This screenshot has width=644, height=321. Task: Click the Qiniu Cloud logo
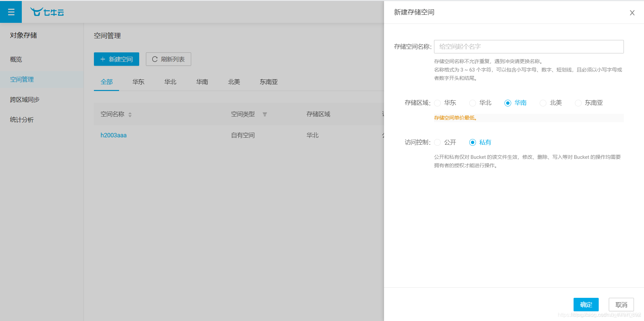click(47, 12)
